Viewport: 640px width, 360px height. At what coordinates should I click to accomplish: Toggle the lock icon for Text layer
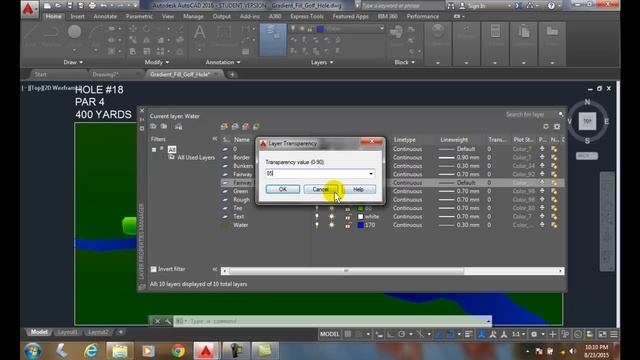coord(348,216)
